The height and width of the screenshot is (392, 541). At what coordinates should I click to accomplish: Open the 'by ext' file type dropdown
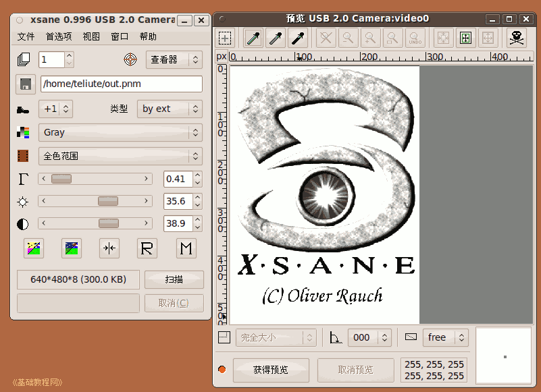click(x=170, y=109)
